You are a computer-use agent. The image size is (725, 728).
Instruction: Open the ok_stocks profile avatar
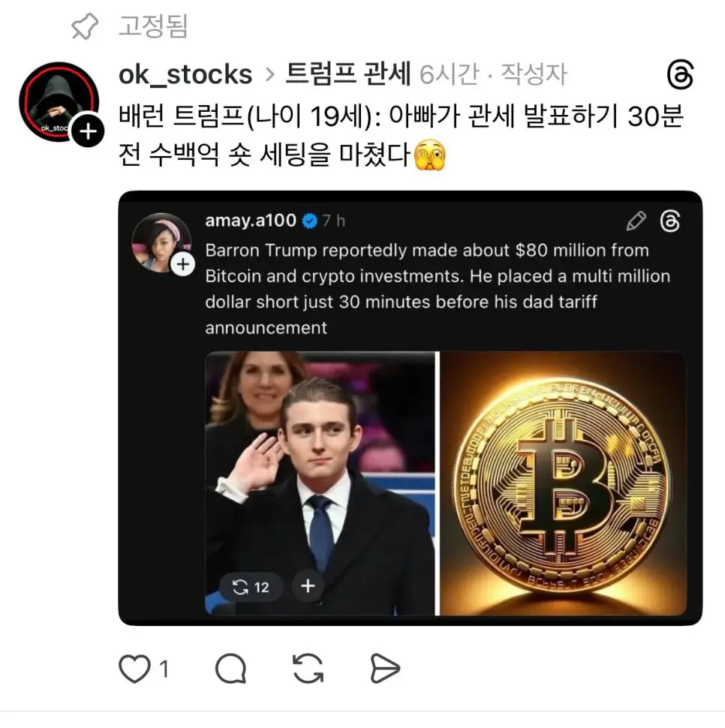[59, 101]
